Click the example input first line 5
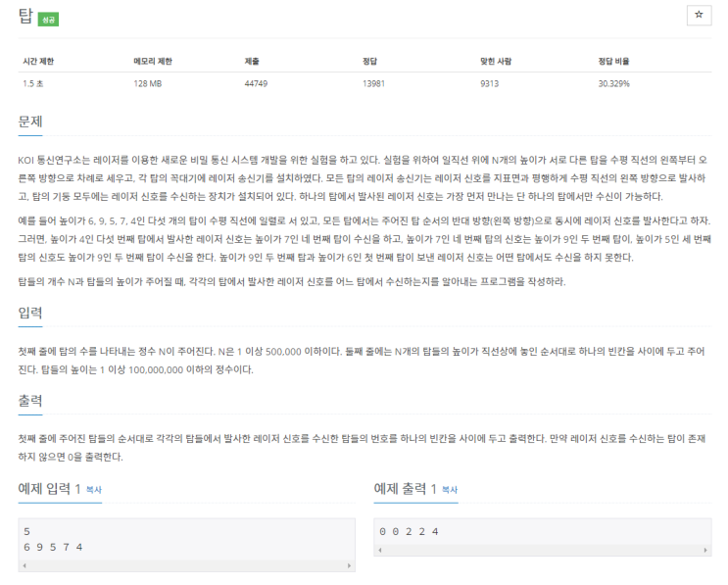Image resolution: width=728 pixels, height=585 pixels. point(26,532)
